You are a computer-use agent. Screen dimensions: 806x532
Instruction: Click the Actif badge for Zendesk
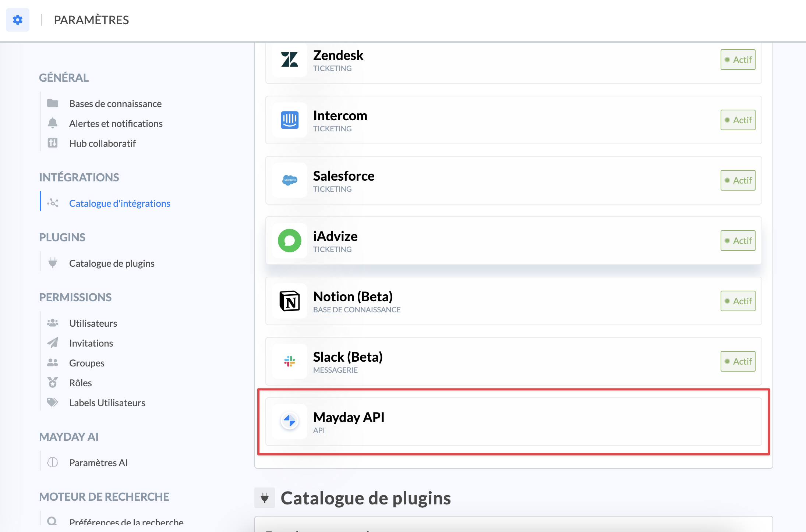(738, 60)
